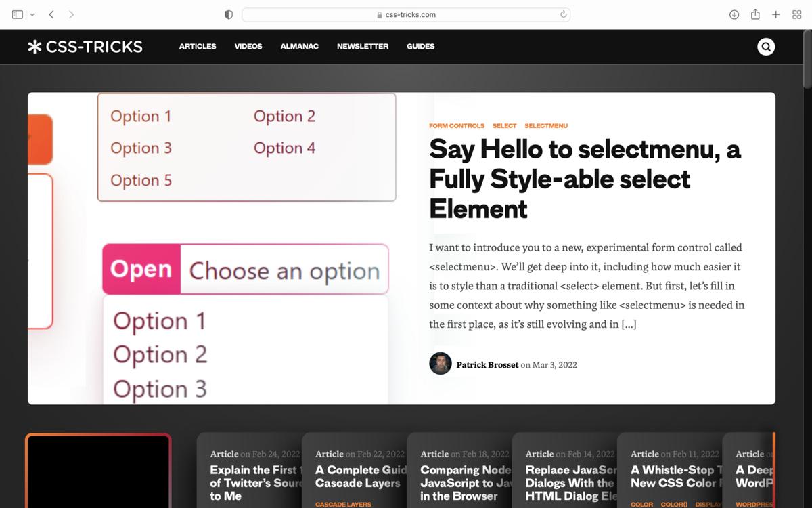Viewport: 812px width, 508px height.
Task: Open the SELECTMENU tag link
Action: point(546,126)
